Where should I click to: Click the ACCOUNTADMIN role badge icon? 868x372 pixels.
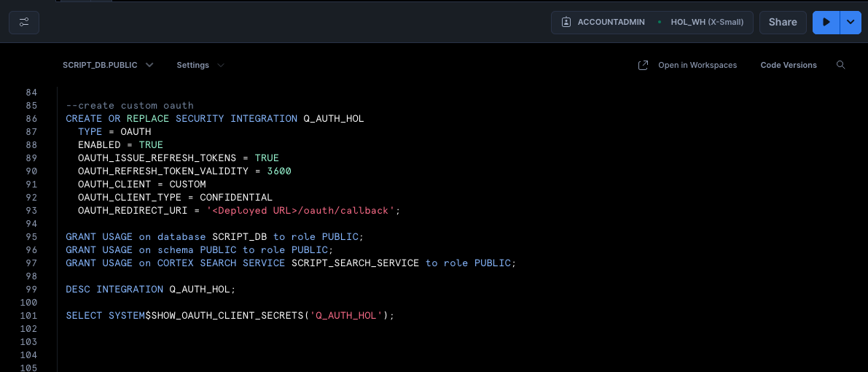point(566,23)
